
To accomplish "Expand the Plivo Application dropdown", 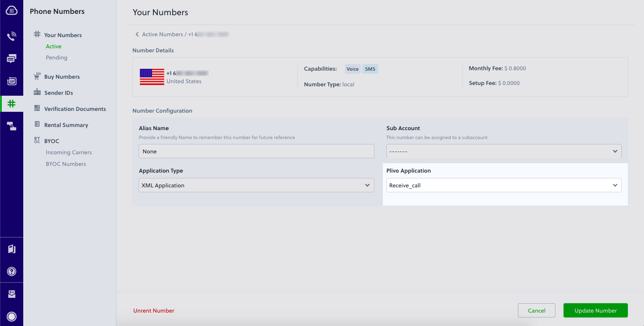I will point(504,185).
